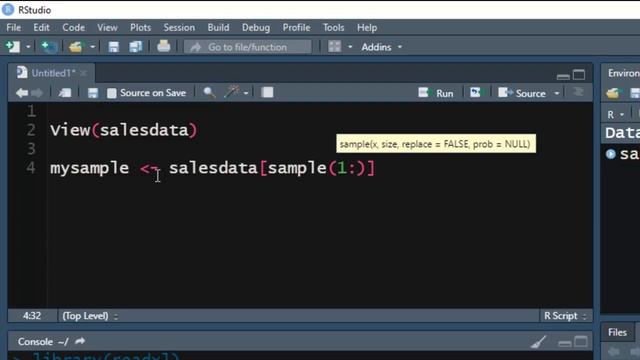Switch to the Environment tab

tap(623, 73)
